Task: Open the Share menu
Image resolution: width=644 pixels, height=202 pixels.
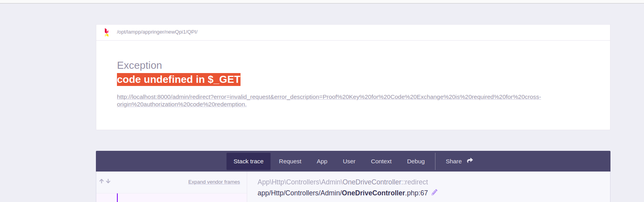Action: pyautogui.click(x=459, y=161)
